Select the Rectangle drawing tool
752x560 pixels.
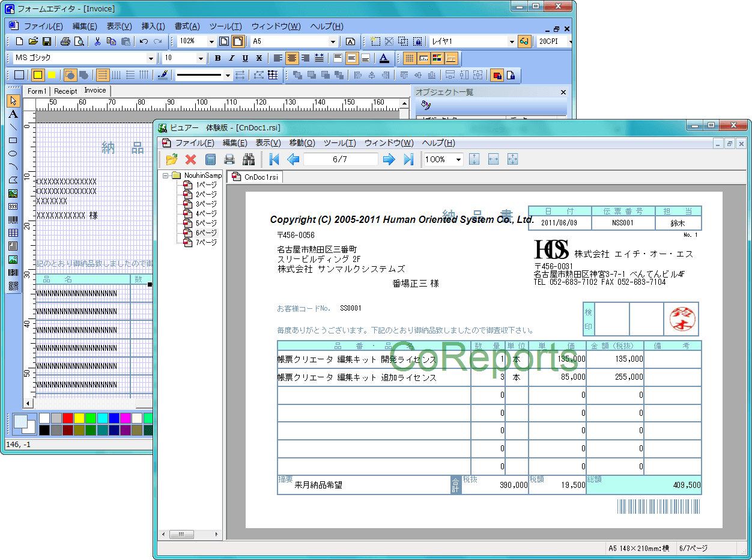click(x=13, y=140)
